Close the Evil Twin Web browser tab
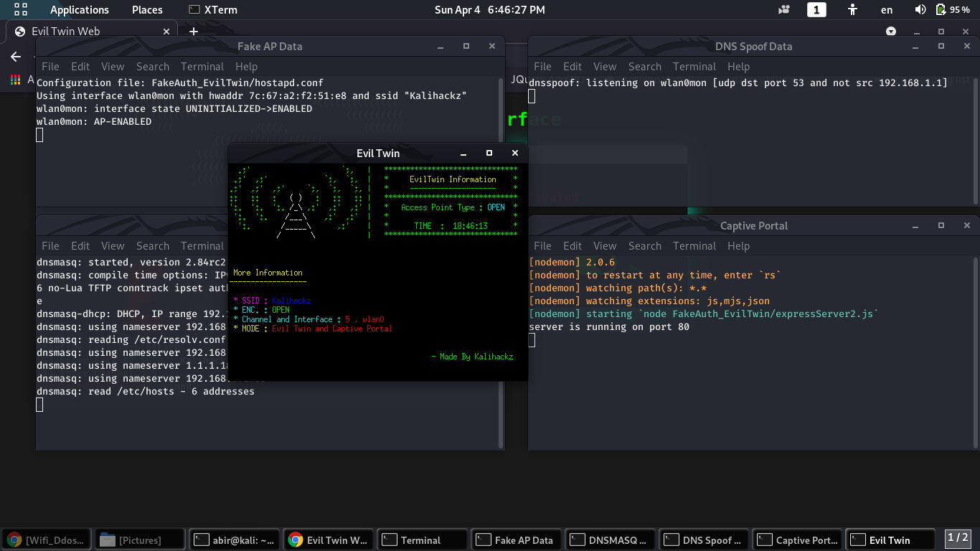The width and height of the screenshot is (980, 551). click(x=166, y=32)
